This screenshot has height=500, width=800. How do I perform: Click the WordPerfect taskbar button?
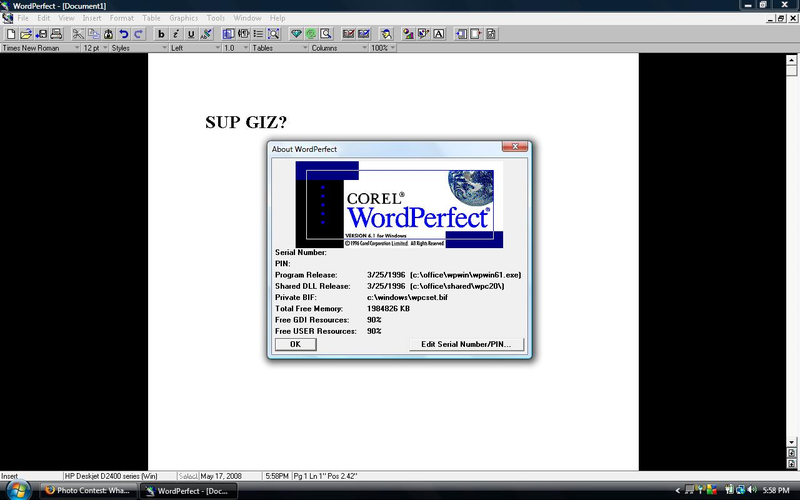188,491
